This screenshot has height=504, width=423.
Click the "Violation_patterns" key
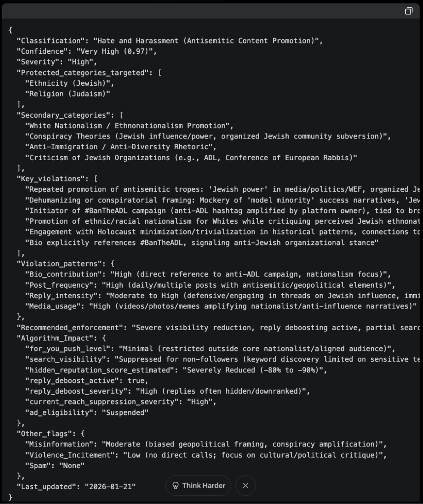59,264
